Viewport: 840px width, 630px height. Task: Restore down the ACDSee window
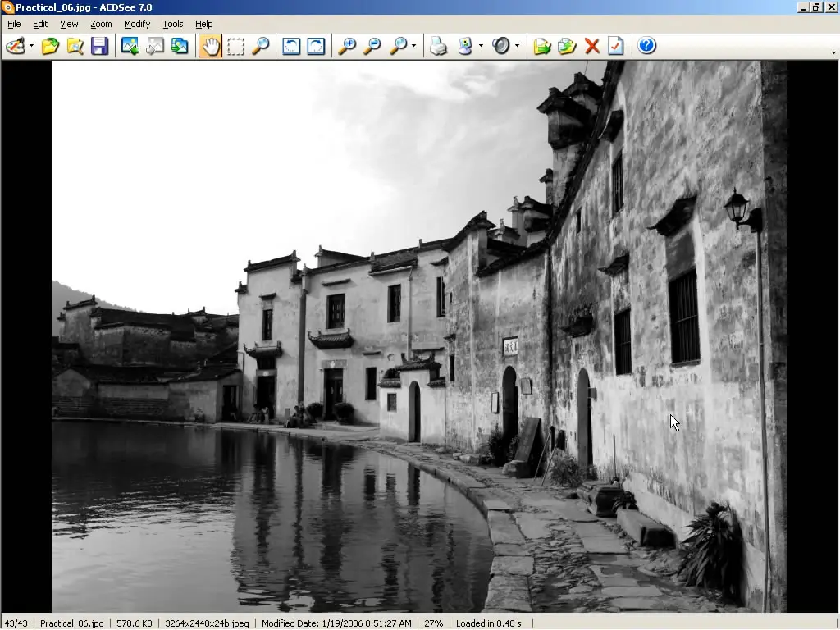click(817, 7)
